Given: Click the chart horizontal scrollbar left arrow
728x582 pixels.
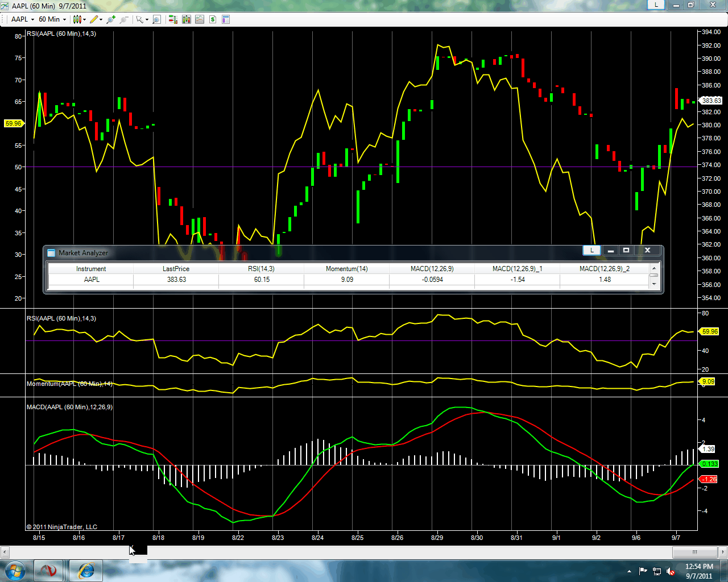Looking at the screenshot, I should (x=5, y=552).
